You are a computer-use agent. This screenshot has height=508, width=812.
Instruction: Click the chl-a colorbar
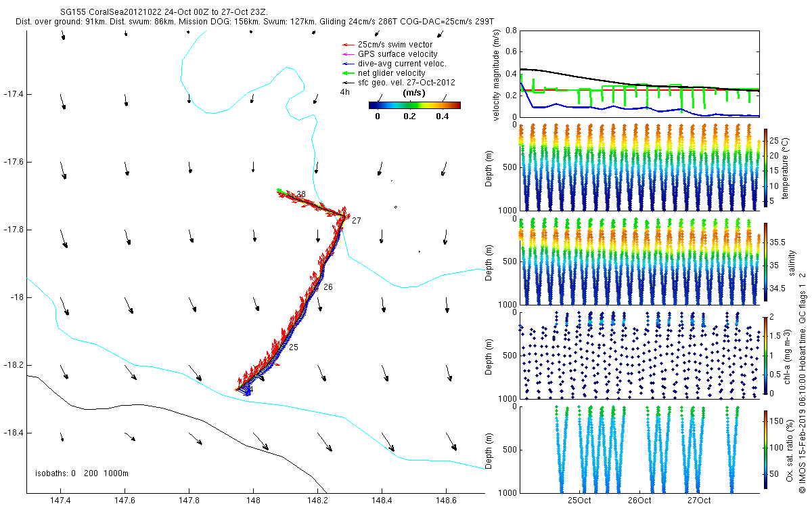pos(766,355)
